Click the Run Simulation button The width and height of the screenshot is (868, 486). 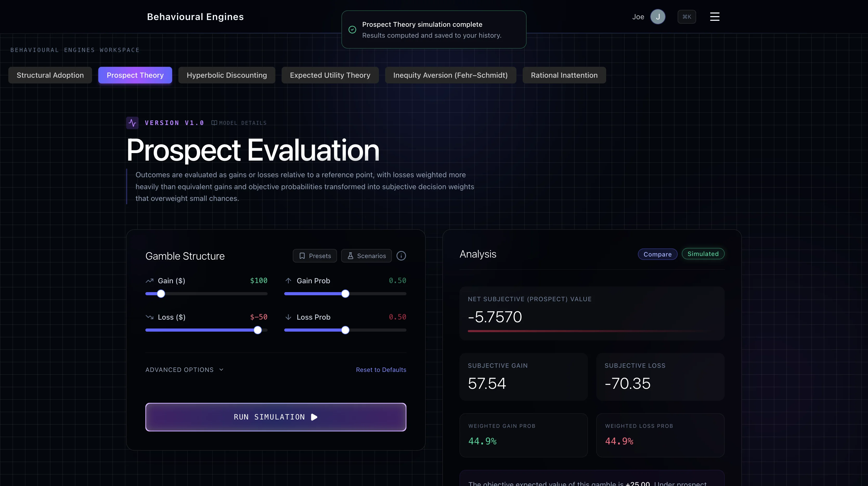(x=275, y=417)
